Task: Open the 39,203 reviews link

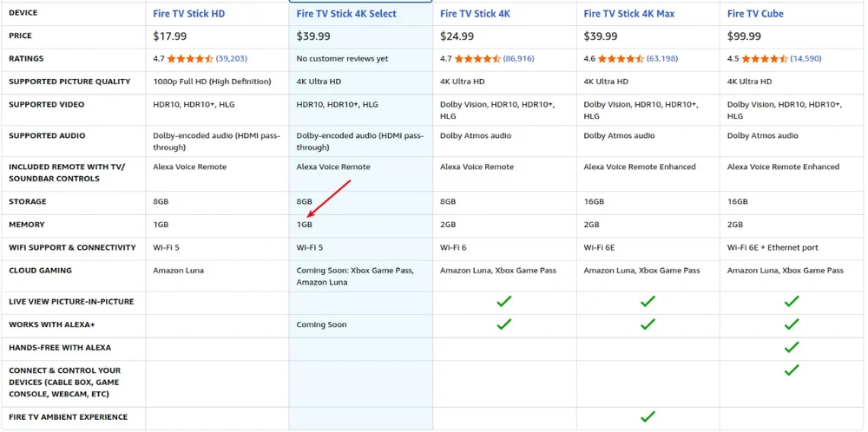Action: [x=232, y=59]
